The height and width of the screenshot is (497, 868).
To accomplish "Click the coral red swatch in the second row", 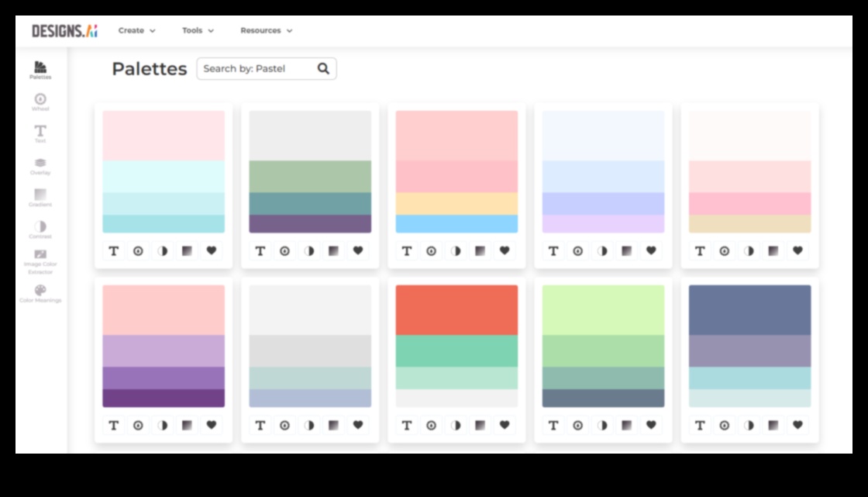I will [x=456, y=309].
